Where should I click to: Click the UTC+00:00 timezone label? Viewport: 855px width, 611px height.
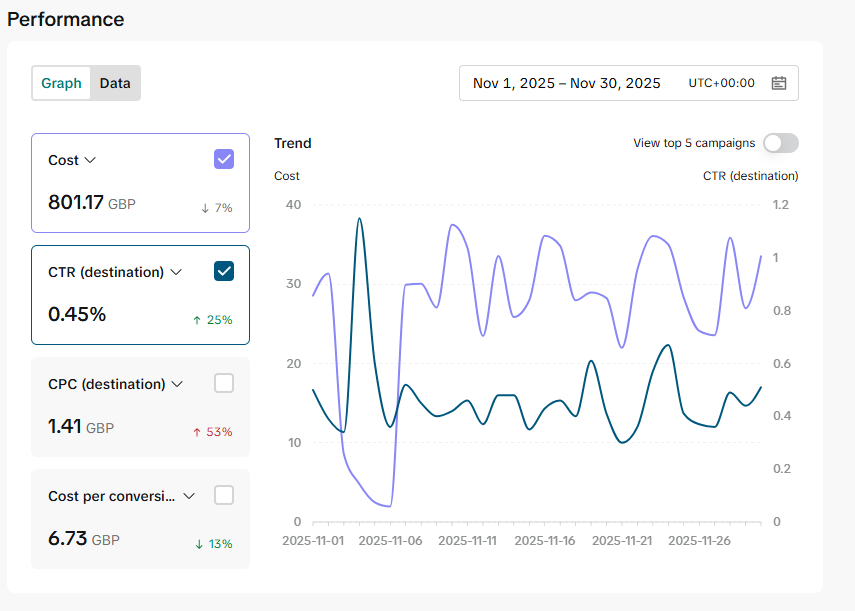coord(721,83)
